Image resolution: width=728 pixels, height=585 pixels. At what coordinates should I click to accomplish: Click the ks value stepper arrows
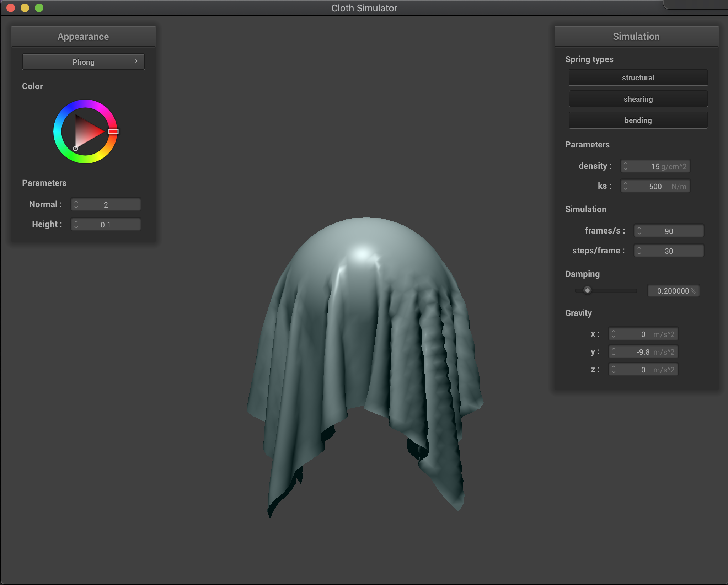point(626,186)
